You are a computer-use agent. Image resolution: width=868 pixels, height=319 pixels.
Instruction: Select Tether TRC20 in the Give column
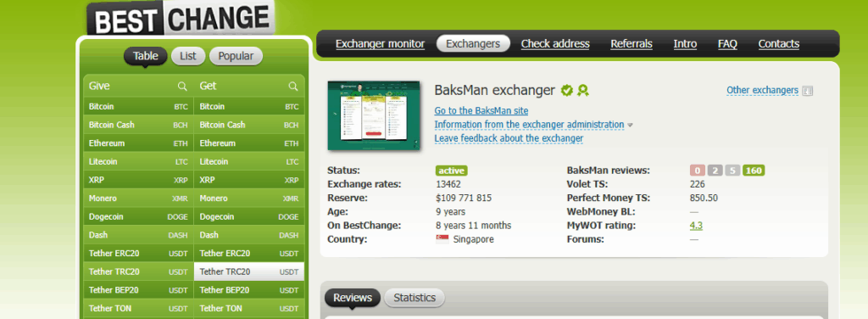click(x=138, y=271)
